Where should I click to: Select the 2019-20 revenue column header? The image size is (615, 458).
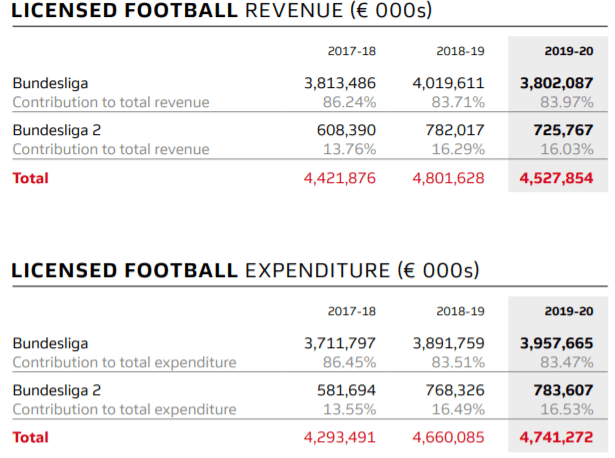569,51
